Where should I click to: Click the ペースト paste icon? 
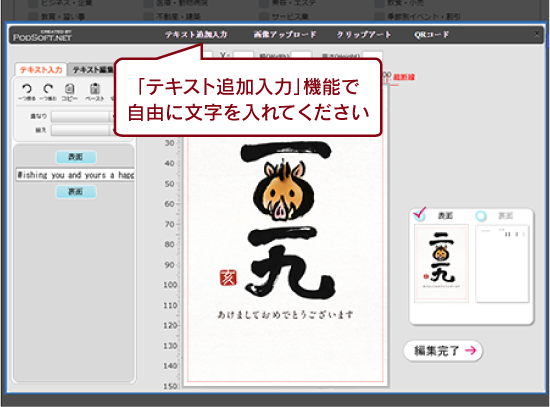click(95, 88)
